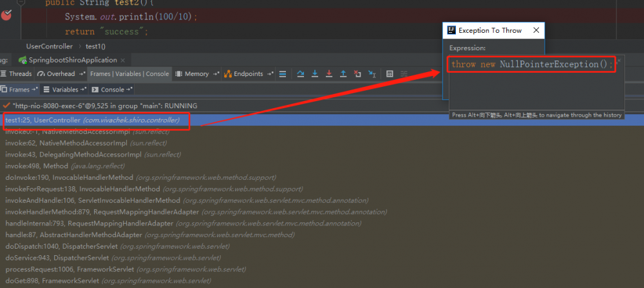Select frame invokeAndHandle:106, ServletInvocableHandlerMethod
The width and height of the screenshot is (644, 288).
coord(322,200)
